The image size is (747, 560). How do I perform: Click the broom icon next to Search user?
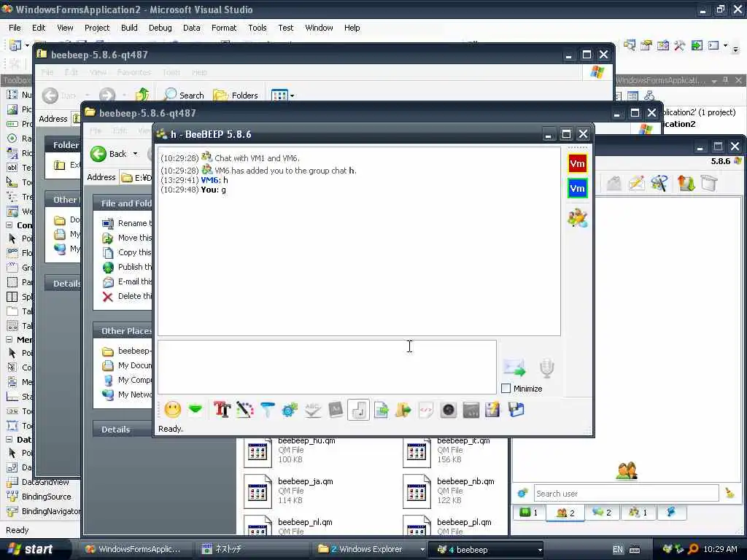pos(729,493)
